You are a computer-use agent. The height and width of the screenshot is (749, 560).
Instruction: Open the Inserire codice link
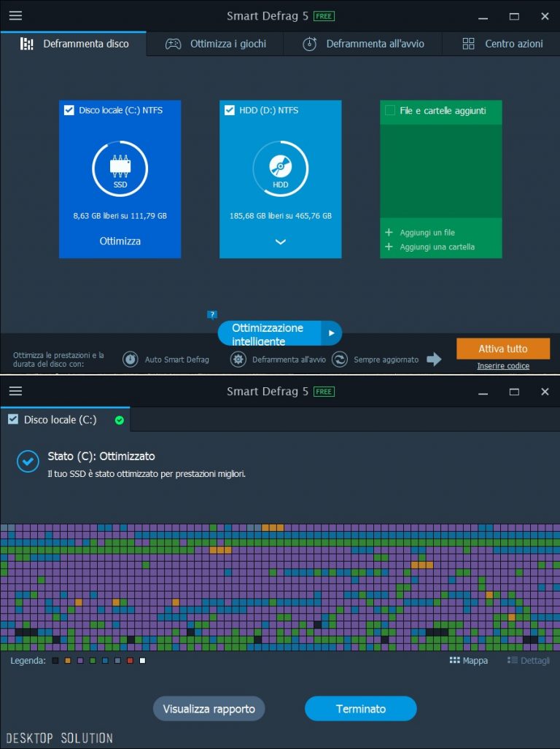(x=503, y=366)
